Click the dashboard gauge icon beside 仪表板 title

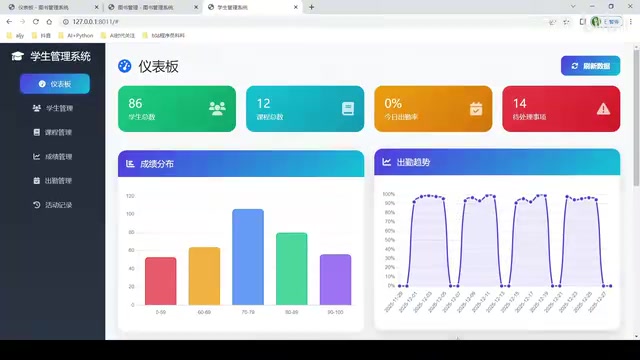point(124,66)
